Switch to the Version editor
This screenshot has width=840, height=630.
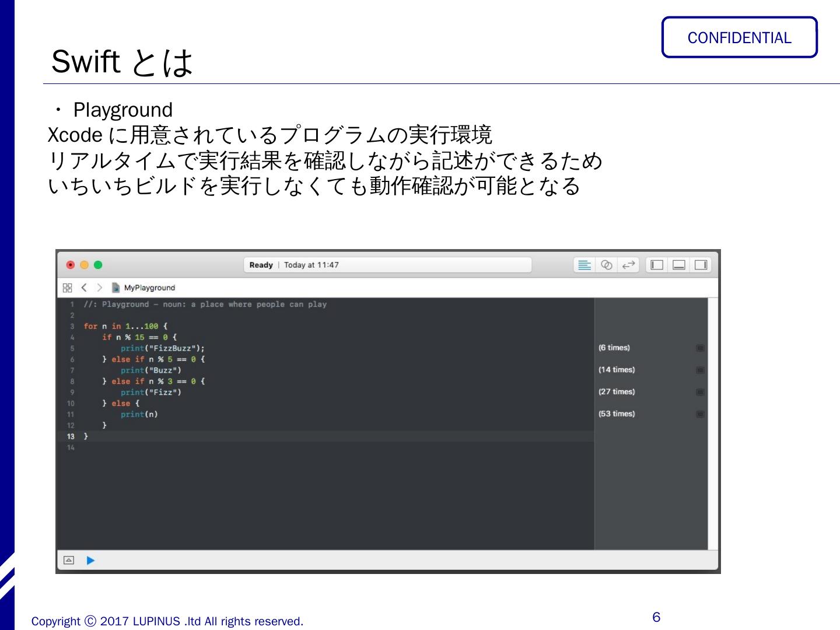(628, 265)
